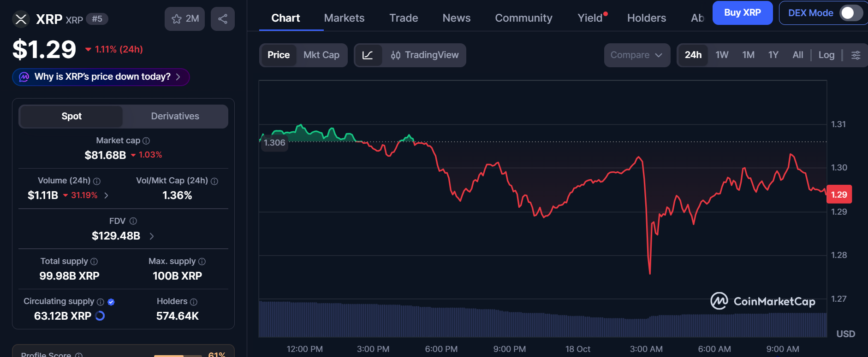
Task: Show Market cap info tooltip icon
Action: 146,141
